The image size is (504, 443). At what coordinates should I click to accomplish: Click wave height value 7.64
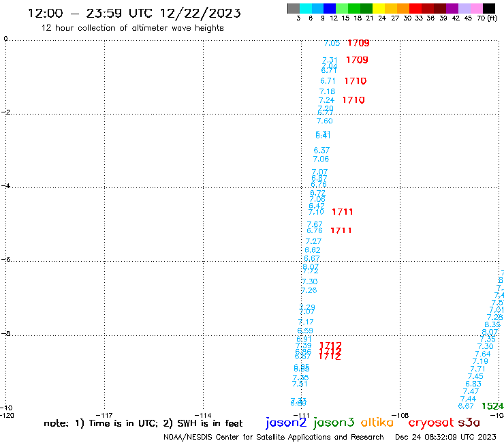click(x=483, y=354)
